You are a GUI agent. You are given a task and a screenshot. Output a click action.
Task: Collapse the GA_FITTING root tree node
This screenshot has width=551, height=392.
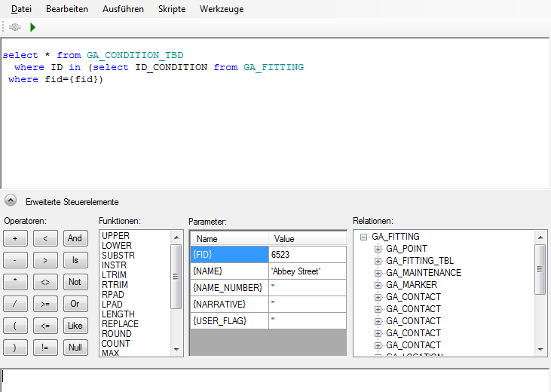click(364, 237)
